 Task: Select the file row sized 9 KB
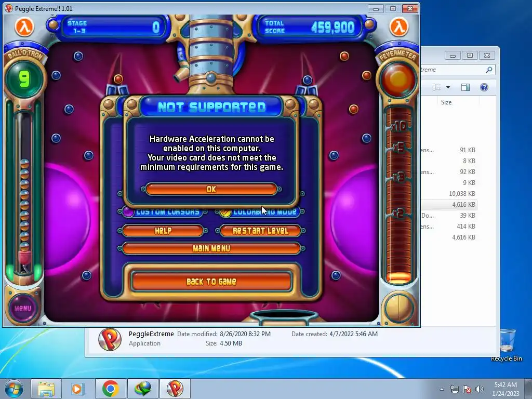point(449,182)
